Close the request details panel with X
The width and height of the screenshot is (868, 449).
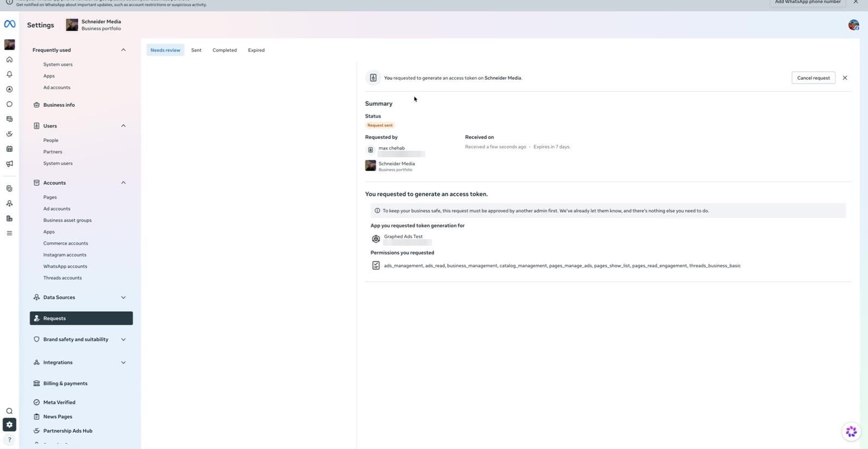coord(845,78)
